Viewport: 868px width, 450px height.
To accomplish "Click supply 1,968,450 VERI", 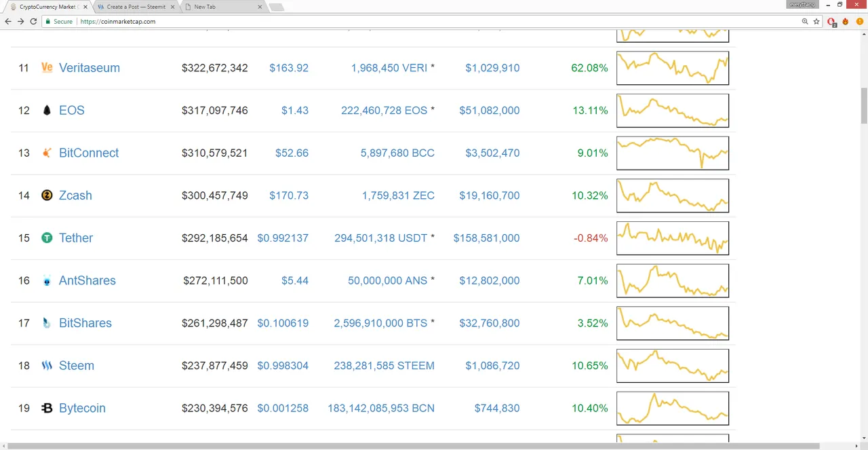I will pos(389,68).
